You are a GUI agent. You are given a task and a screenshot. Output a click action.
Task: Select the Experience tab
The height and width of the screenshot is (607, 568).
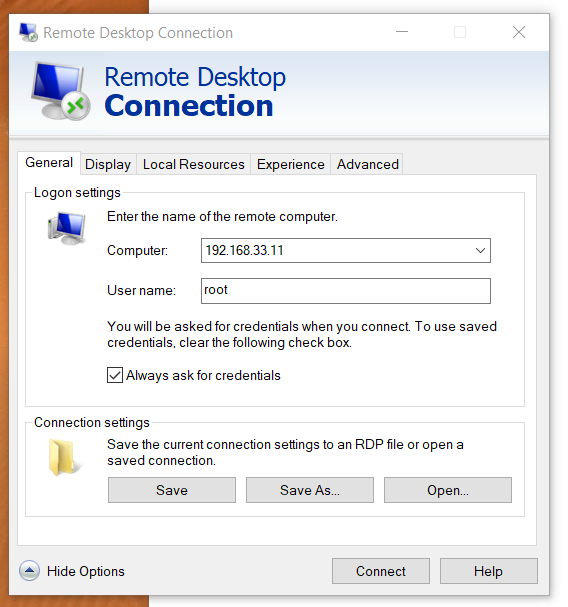[290, 164]
